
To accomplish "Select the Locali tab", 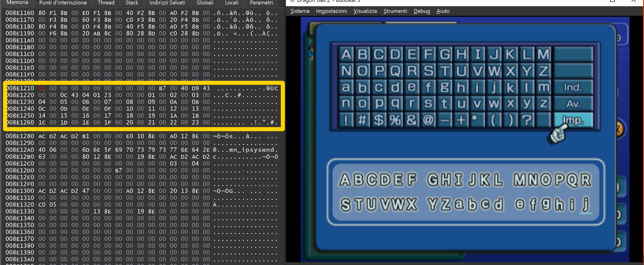I will pyautogui.click(x=231, y=3).
